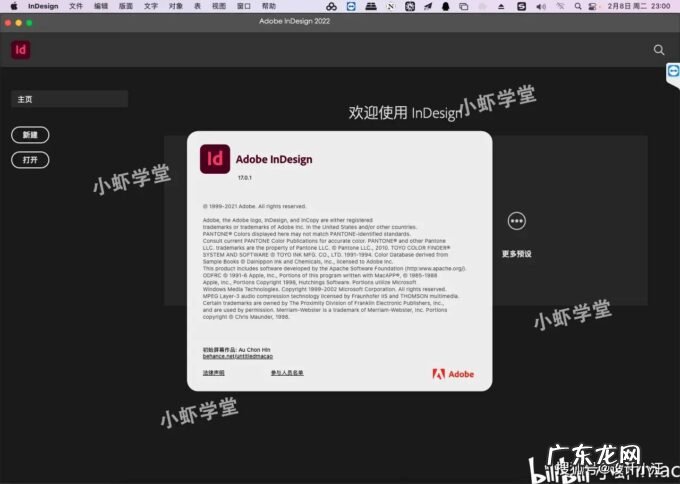This screenshot has width=680, height=484.
Task: Open the behance.net/untitledmacao link
Action: pyautogui.click(x=238, y=356)
